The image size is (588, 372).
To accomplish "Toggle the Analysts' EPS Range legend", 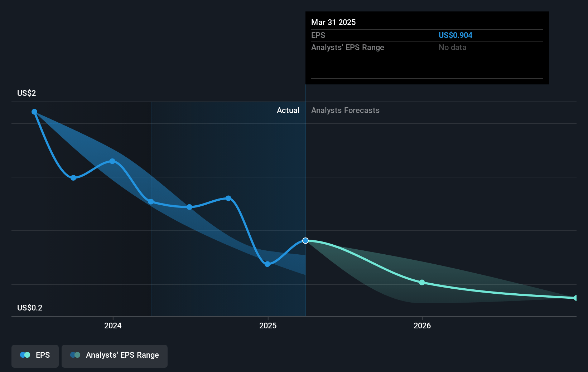I will point(115,356).
